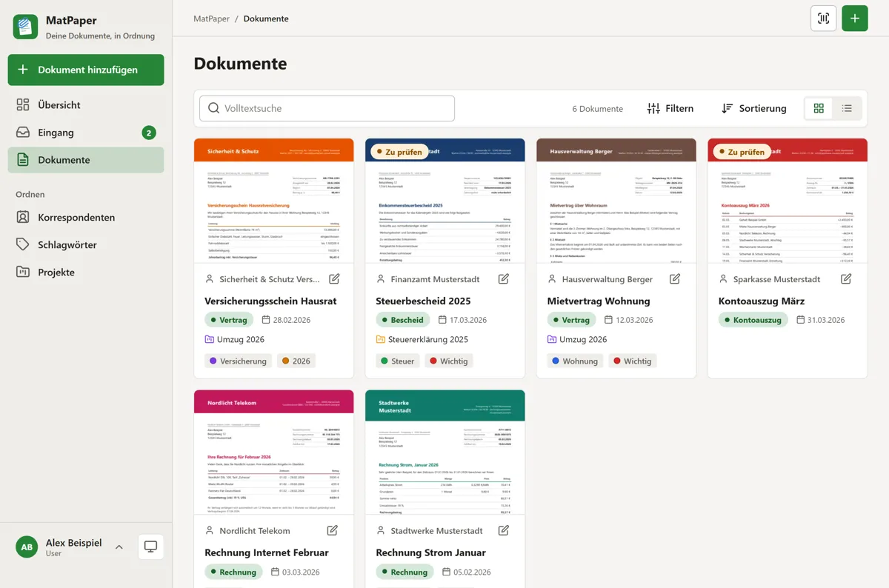Click the AB user avatar
The height and width of the screenshot is (588, 889).
27,547
